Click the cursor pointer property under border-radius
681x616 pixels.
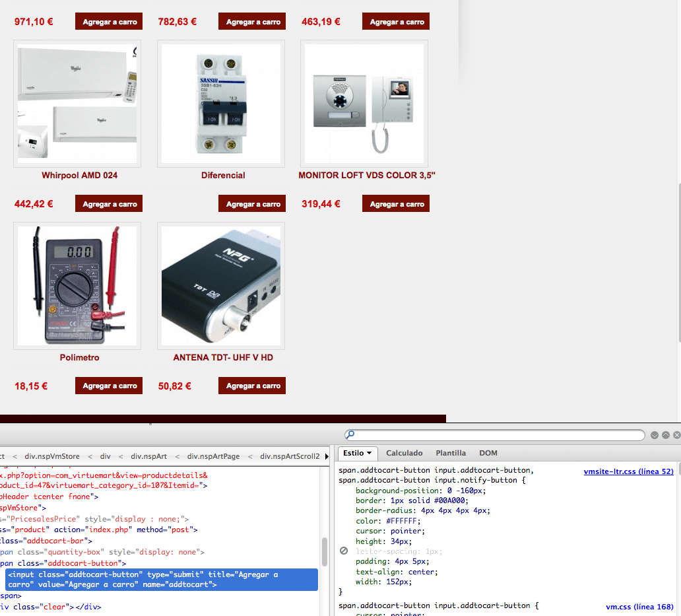(390, 531)
